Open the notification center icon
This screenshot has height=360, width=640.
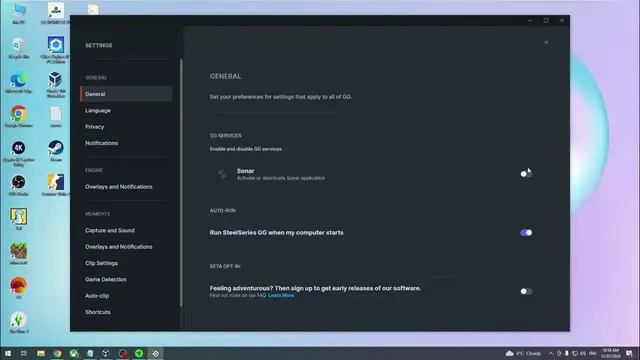[629, 353]
